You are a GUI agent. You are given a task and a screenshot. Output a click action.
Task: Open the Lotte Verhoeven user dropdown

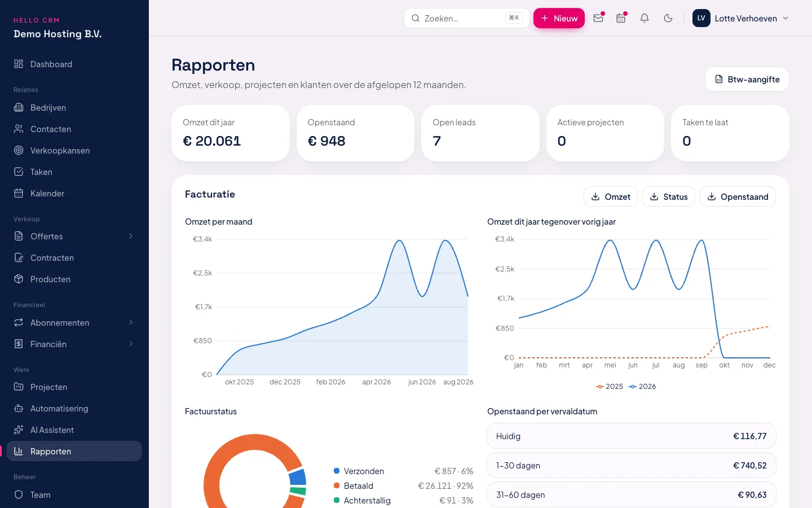(x=740, y=18)
